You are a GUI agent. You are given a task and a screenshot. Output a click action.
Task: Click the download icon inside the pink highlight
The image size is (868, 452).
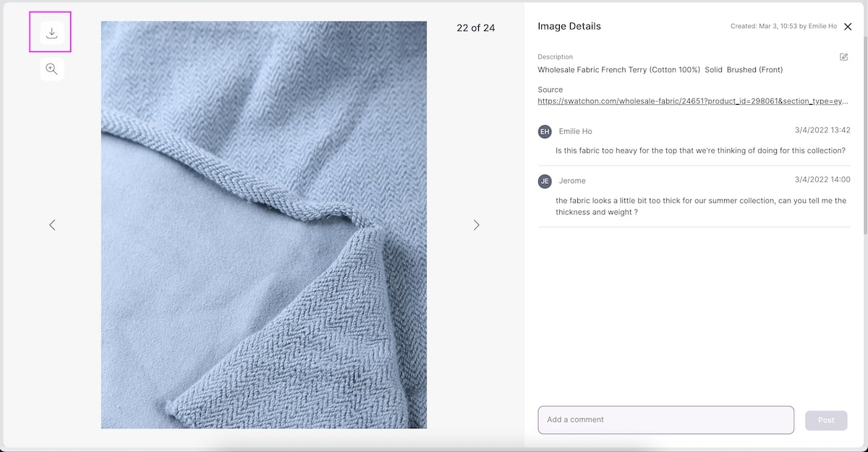click(50, 32)
